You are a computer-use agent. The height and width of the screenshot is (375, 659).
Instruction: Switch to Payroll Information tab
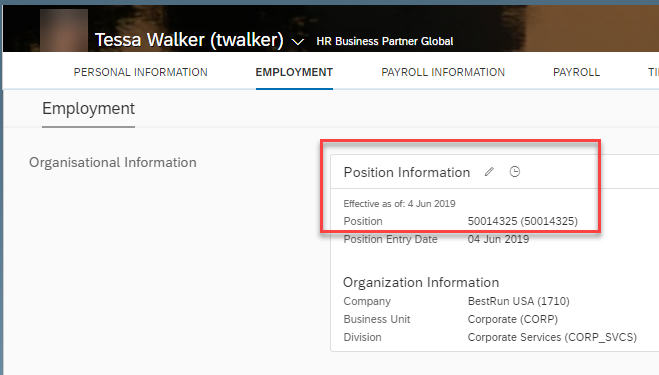pyautogui.click(x=443, y=72)
